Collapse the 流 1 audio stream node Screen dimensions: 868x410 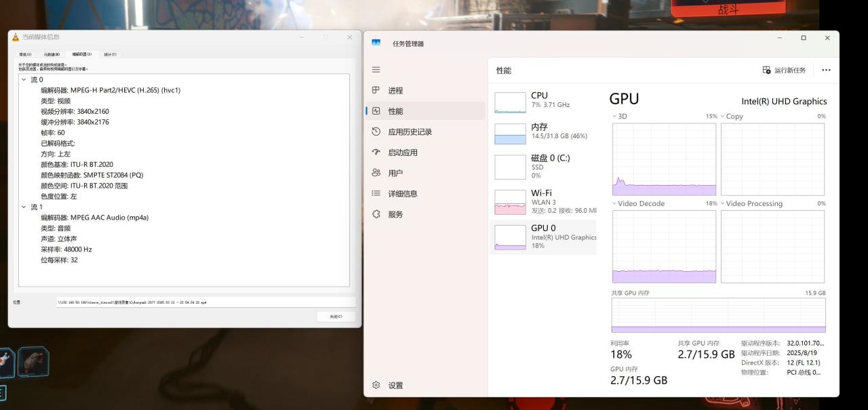point(24,207)
